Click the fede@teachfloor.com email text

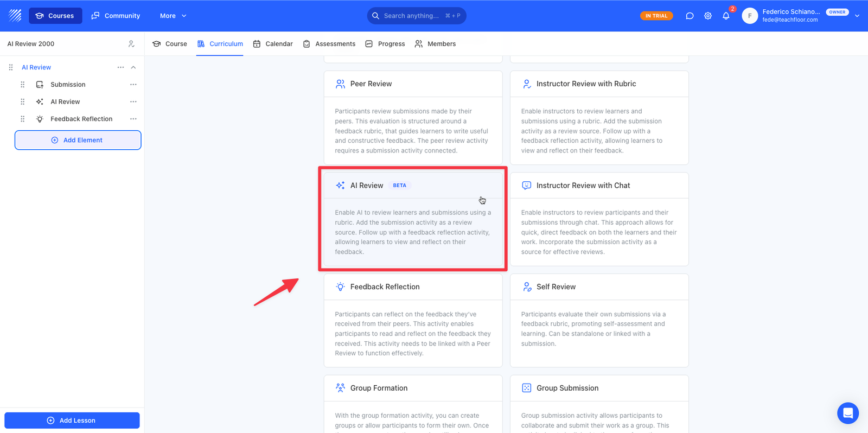790,20
